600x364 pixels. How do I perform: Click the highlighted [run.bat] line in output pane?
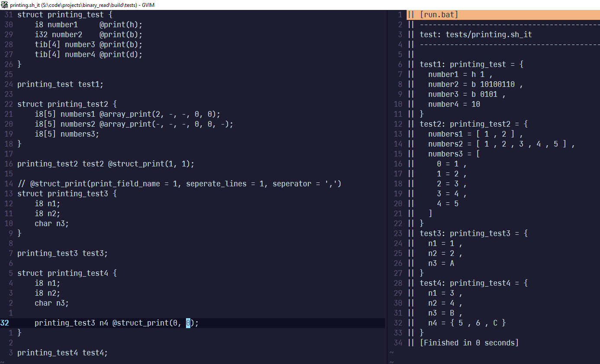(439, 15)
